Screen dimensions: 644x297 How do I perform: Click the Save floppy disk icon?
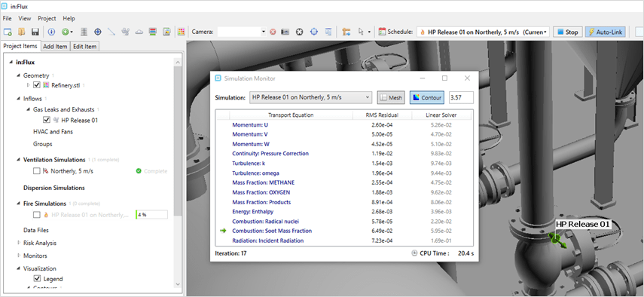click(35, 32)
